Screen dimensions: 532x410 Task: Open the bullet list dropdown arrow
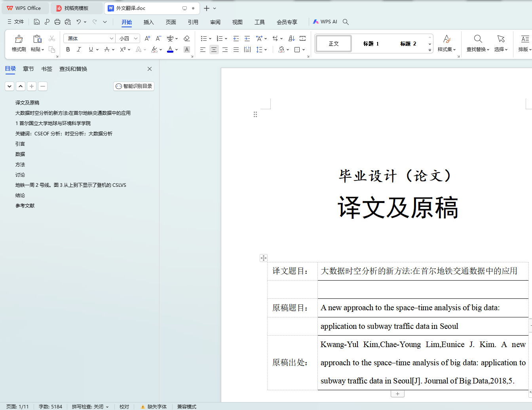[x=210, y=39]
